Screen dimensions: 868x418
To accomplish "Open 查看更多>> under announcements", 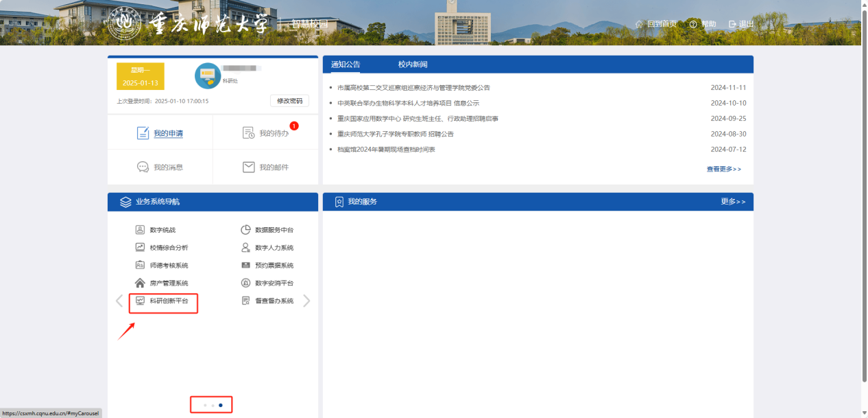I will 723,169.
